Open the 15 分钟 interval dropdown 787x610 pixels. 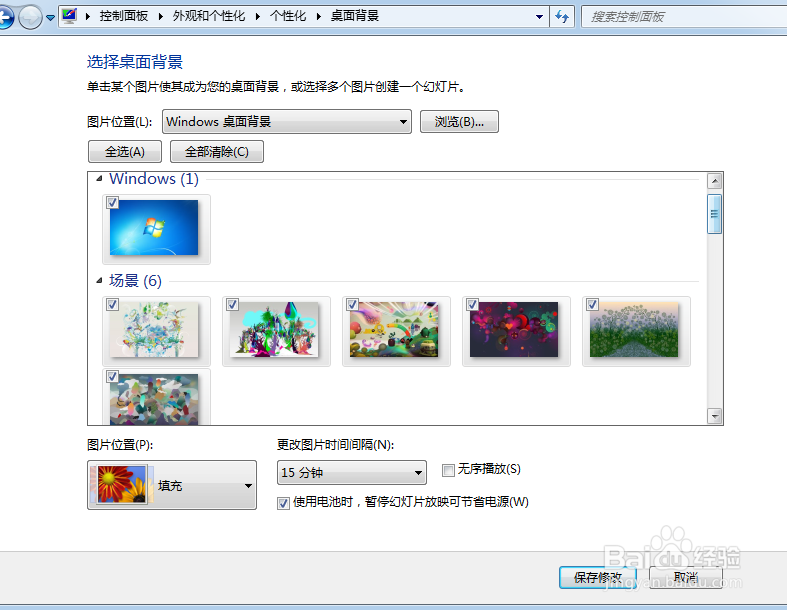pos(351,472)
